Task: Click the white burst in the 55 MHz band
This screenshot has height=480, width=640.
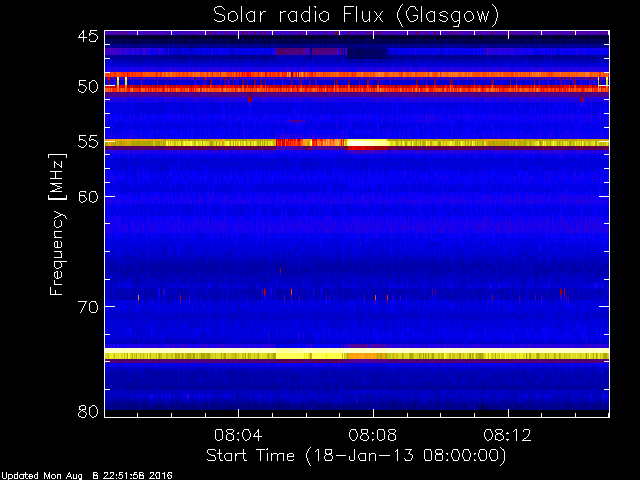Action: 367,143
